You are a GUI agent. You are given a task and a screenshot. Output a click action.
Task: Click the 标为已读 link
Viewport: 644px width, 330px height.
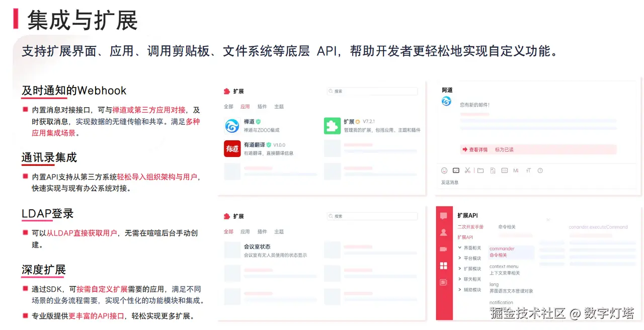click(x=504, y=149)
